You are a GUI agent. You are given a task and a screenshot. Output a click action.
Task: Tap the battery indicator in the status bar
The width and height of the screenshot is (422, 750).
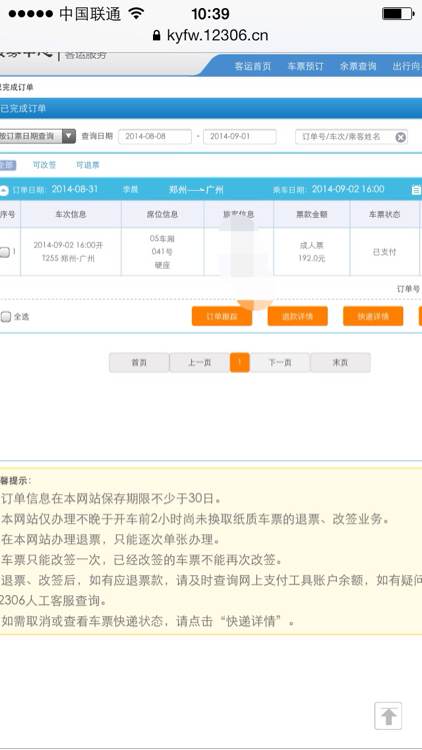(397, 14)
